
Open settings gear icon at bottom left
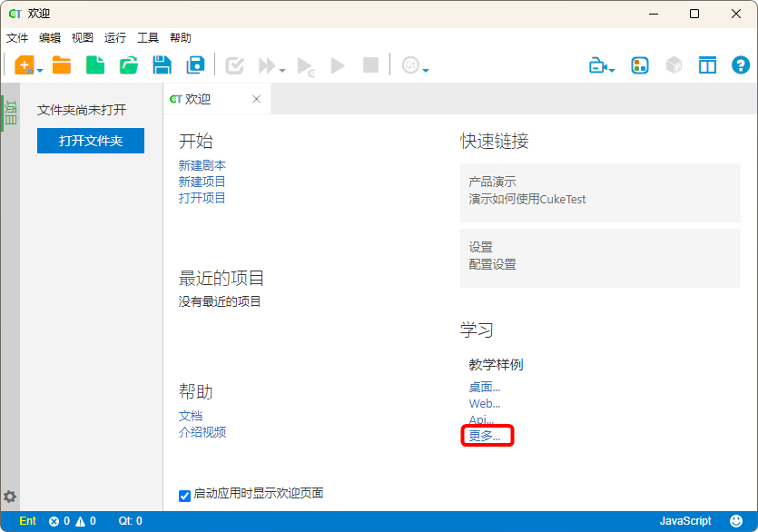(10, 497)
